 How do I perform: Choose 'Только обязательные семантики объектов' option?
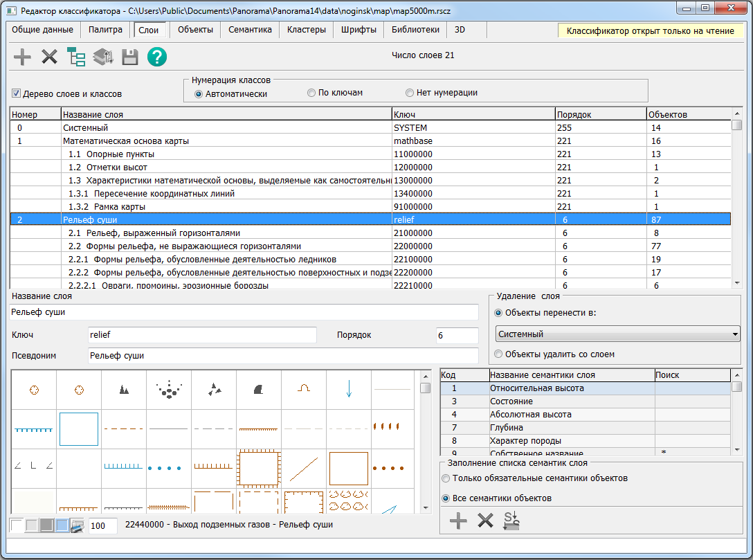tap(446, 478)
